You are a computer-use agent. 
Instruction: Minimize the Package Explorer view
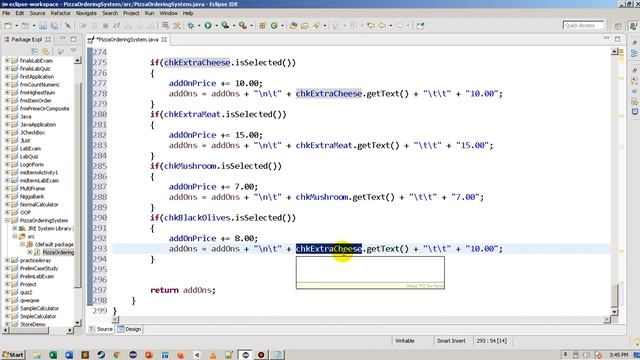click(62, 39)
